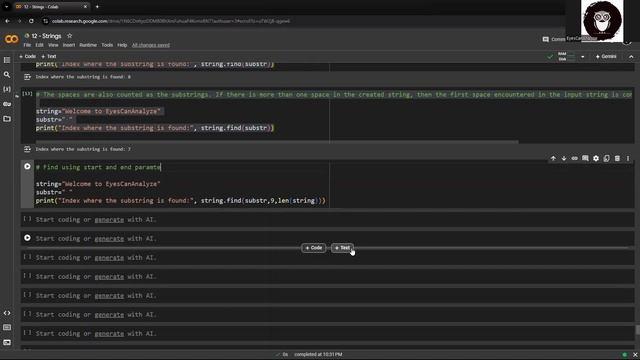The image size is (640, 360).
Task: Open the Help menu
Action: pyautogui.click(x=122, y=45)
